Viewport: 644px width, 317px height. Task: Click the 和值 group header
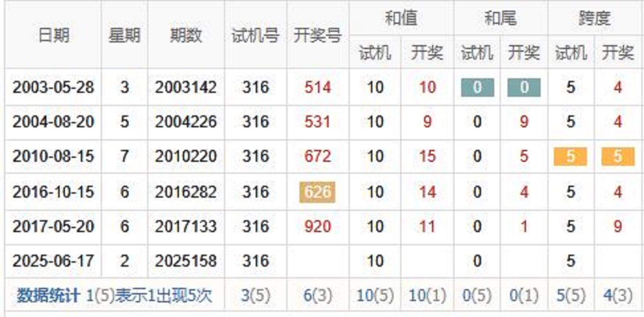[x=401, y=18]
